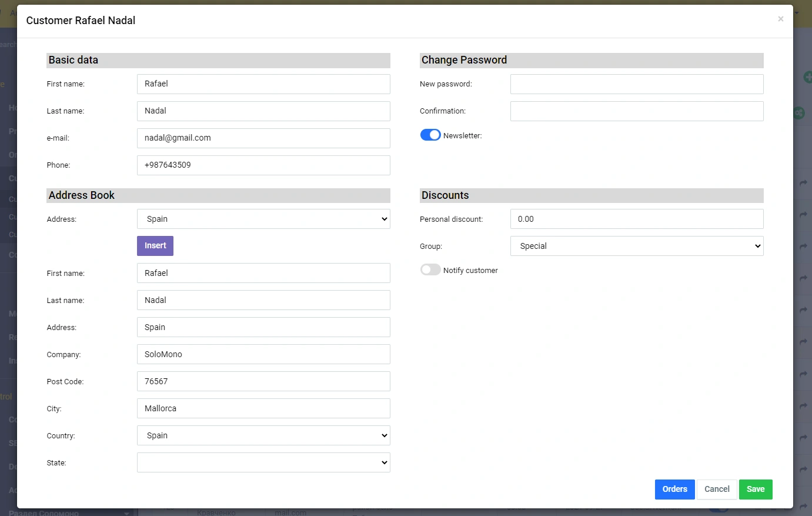Click the Cancel button

[716, 489]
